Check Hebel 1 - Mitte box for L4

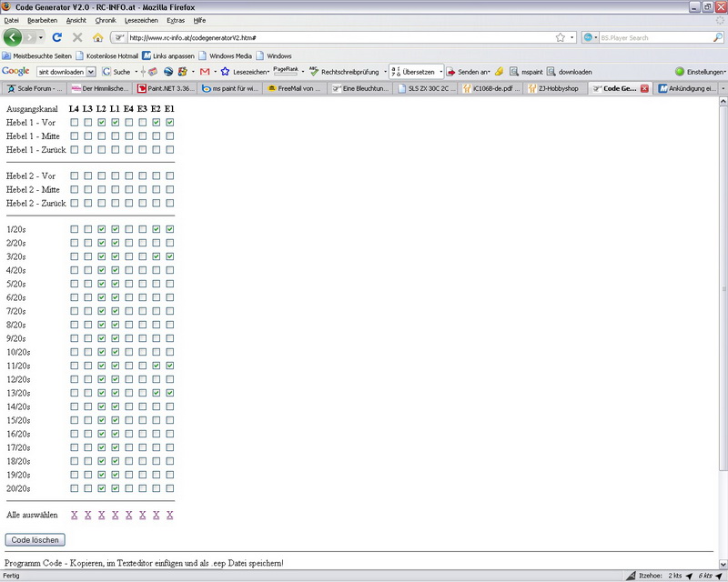[75, 135]
